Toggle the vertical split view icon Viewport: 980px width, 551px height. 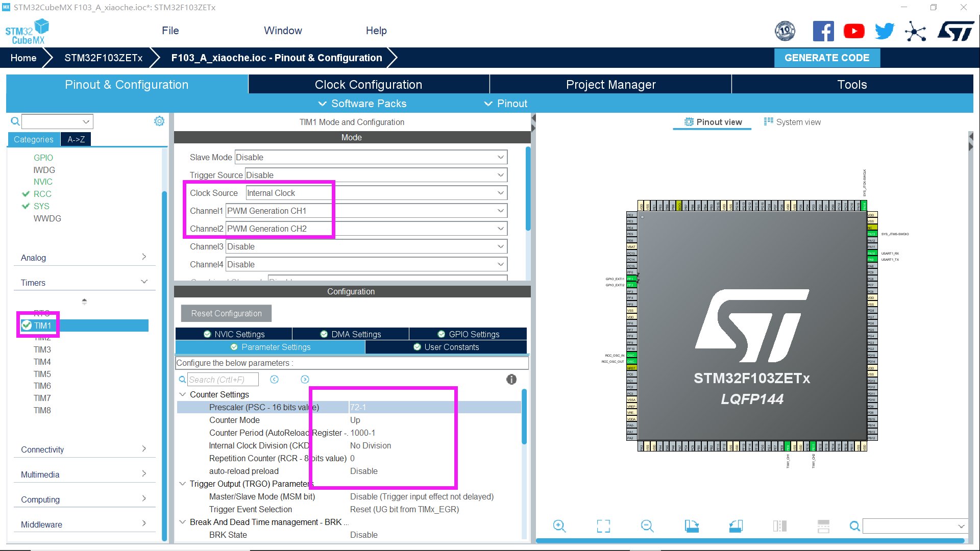tap(780, 526)
